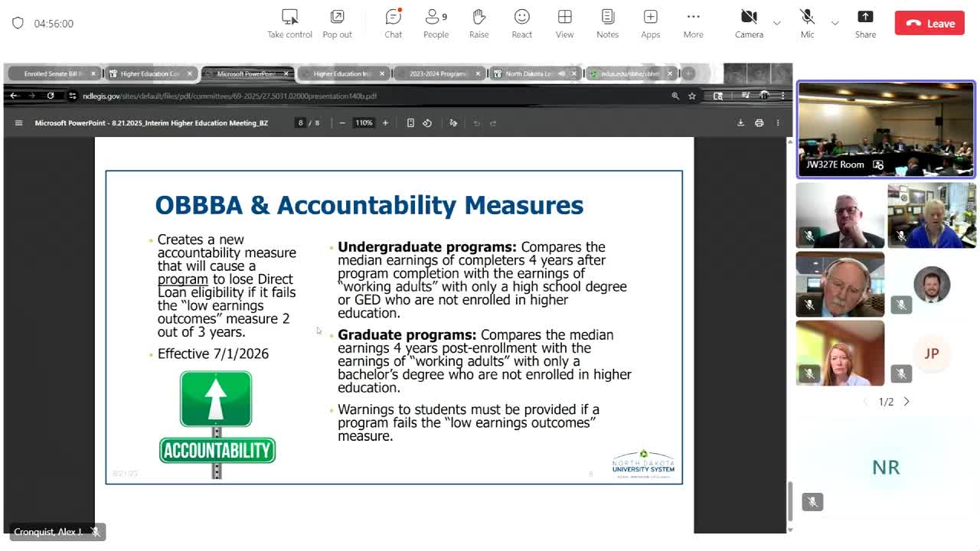Open meeting Notes

[607, 24]
